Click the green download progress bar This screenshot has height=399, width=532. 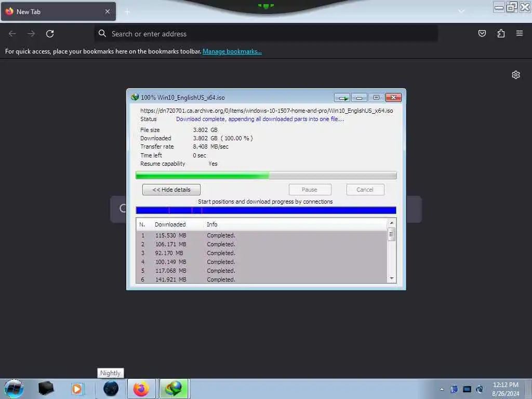coord(266,176)
